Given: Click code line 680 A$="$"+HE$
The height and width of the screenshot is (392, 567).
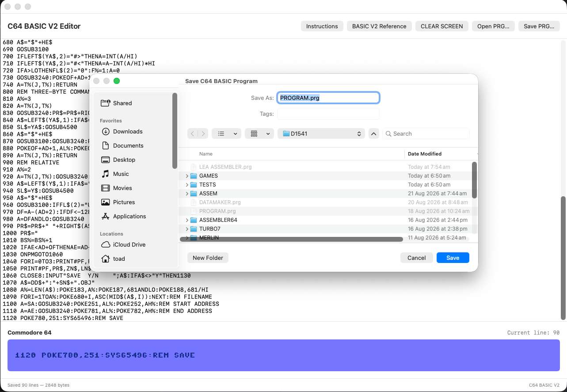Looking at the screenshot, I should (x=27, y=42).
